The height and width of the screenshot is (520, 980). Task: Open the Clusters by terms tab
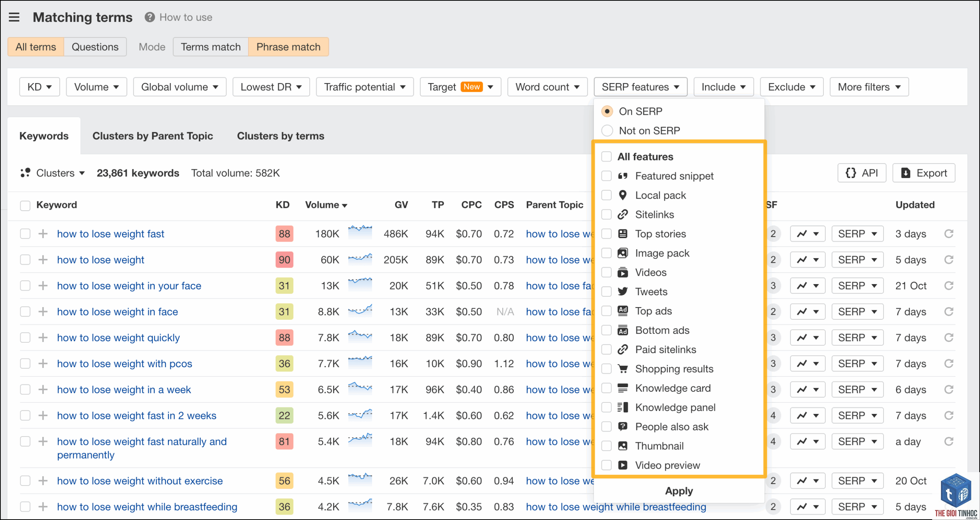281,136
